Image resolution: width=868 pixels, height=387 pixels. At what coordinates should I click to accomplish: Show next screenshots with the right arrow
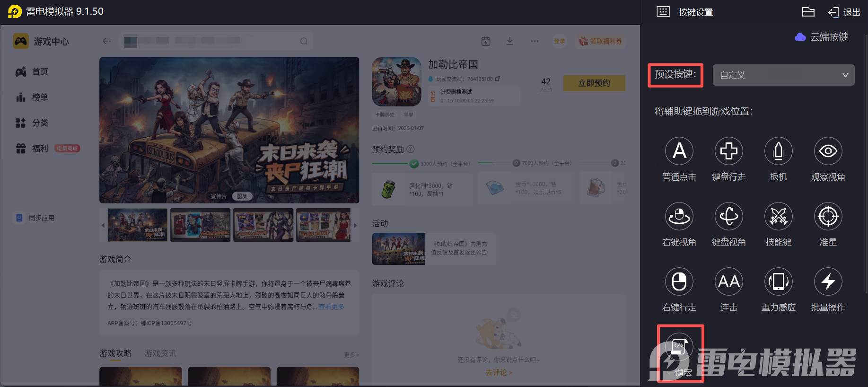(355, 225)
